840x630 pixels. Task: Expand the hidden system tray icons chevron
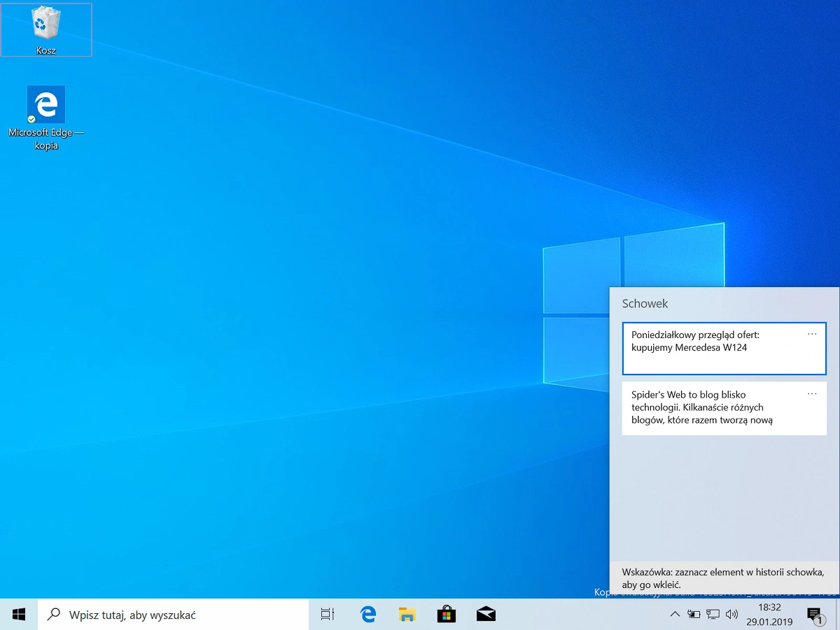click(x=675, y=615)
